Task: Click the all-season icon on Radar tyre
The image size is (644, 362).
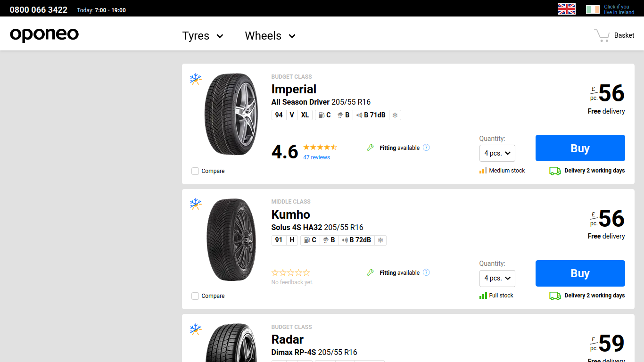Action: [196, 329]
